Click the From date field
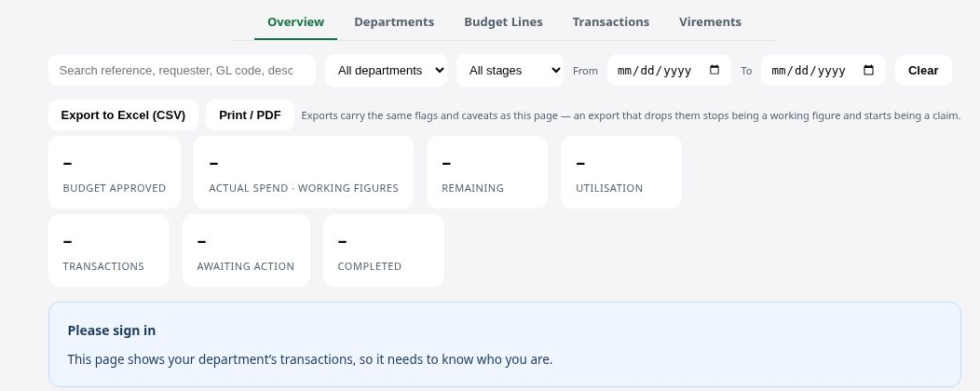The width and height of the screenshot is (980, 391). (x=669, y=71)
